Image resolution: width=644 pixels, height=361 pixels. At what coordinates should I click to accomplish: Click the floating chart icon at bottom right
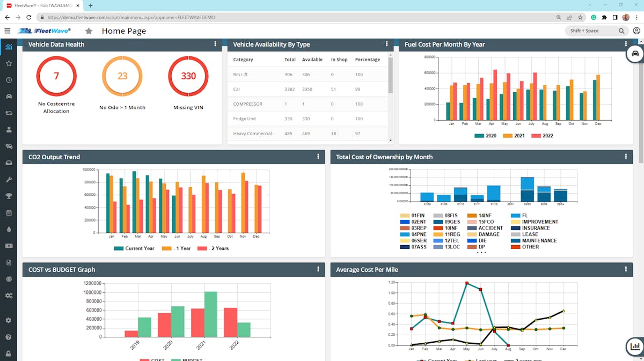[x=635, y=346]
